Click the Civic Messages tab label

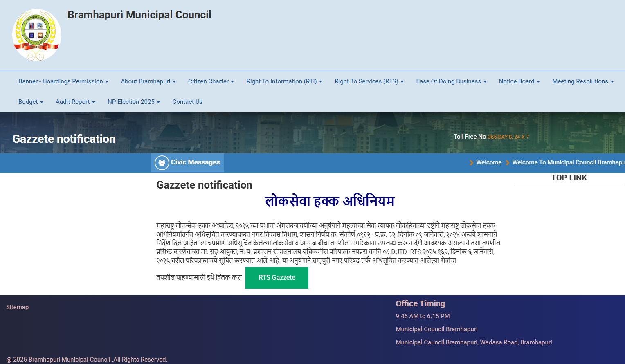[x=195, y=162]
